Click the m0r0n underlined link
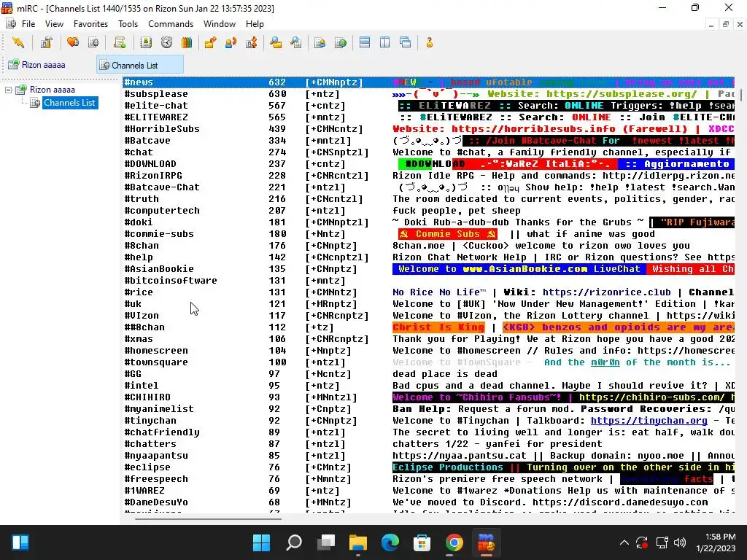 tap(605, 362)
